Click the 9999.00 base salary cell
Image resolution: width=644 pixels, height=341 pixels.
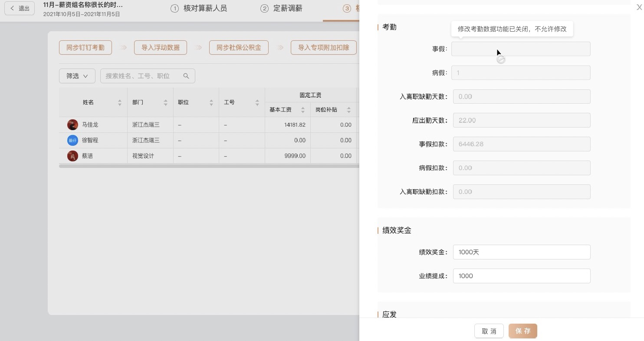point(288,156)
